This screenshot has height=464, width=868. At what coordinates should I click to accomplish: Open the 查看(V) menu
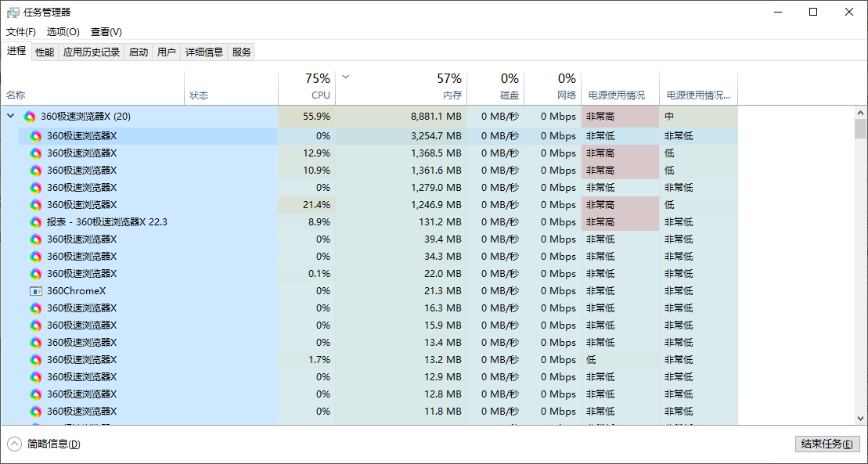coord(106,32)
